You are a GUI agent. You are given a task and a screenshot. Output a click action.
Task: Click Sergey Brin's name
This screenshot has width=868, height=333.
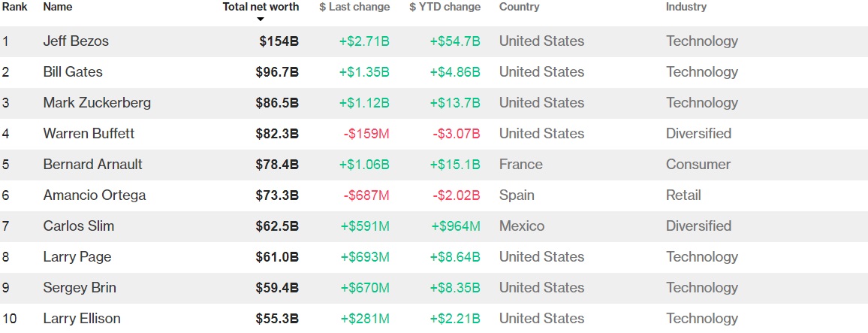tap(80, 288)
